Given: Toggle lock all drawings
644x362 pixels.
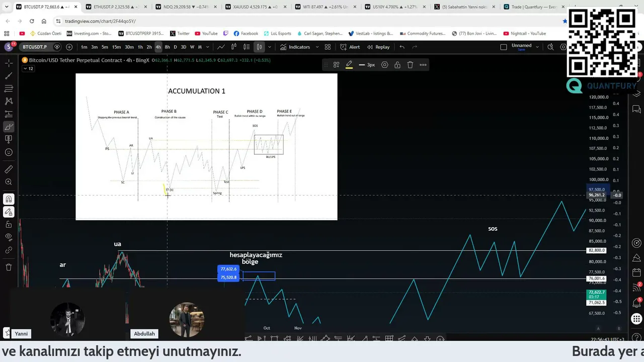Looking at the screenshot, I should [x=9, y=224].
